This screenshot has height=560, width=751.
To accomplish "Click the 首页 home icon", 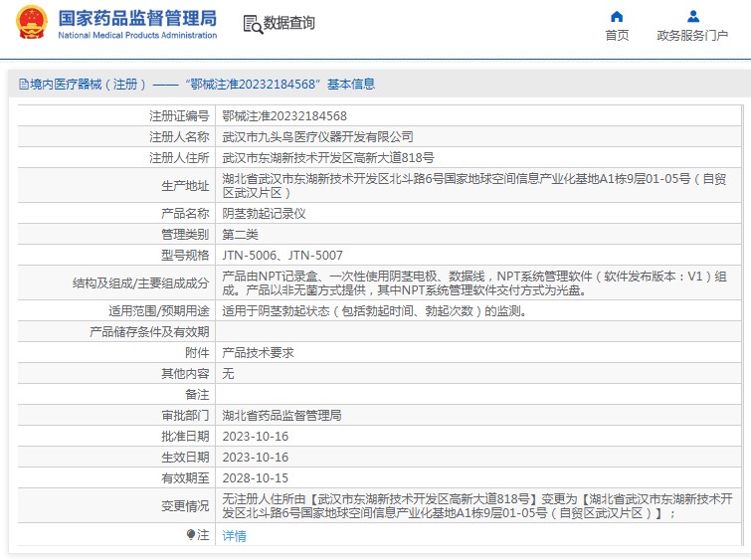I will pyautogui.click(x=617, y=17).
